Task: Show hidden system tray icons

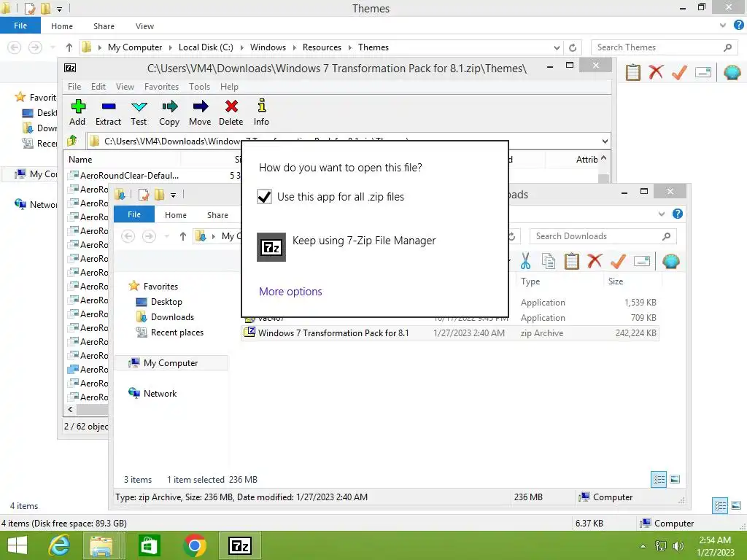Action: coord(643,546)
